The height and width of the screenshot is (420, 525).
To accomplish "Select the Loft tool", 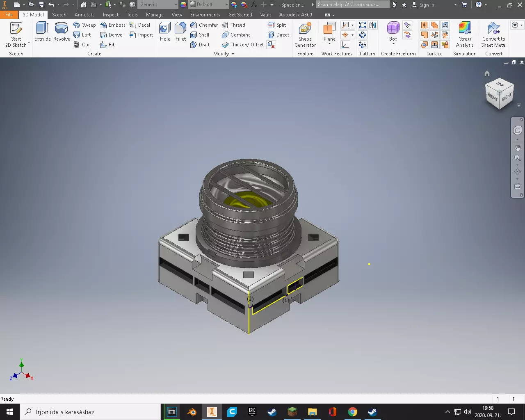I will click(x=82, y=35).
